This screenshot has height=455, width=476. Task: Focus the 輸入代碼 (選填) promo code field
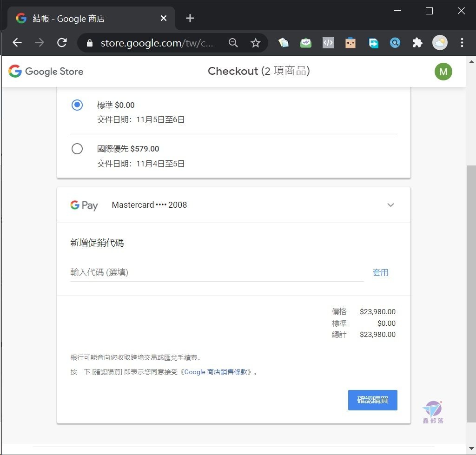tap(217, 272)
